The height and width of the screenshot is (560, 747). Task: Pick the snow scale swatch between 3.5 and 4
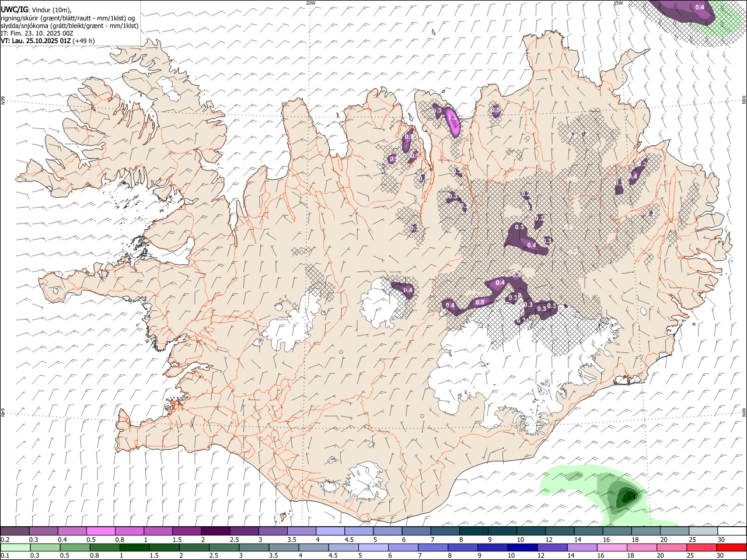[301, 531]
